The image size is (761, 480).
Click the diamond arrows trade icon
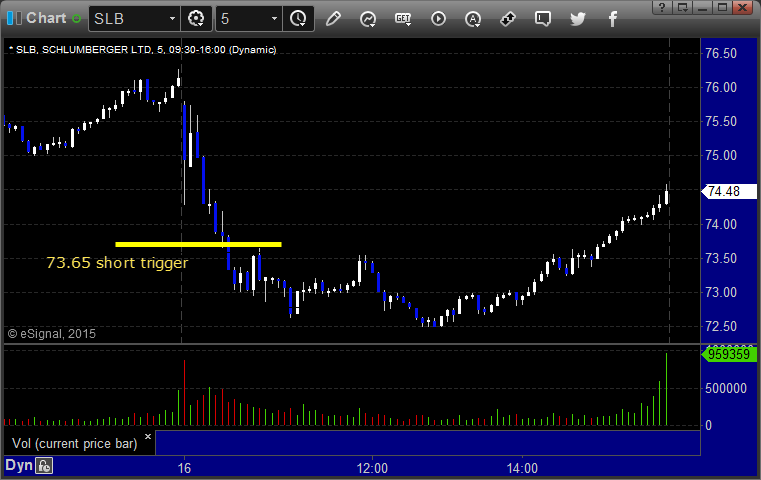[x=508, y=19]
